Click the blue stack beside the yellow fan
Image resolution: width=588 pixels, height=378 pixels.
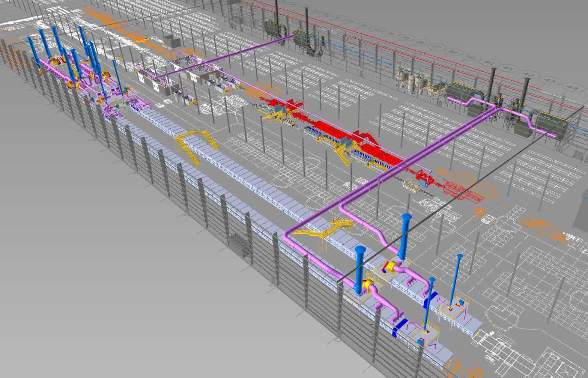[404, 235]
